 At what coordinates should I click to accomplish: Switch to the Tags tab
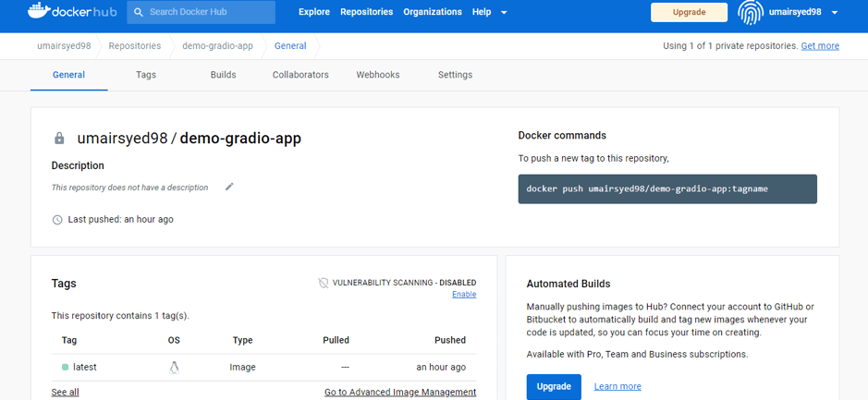[146, 75]
